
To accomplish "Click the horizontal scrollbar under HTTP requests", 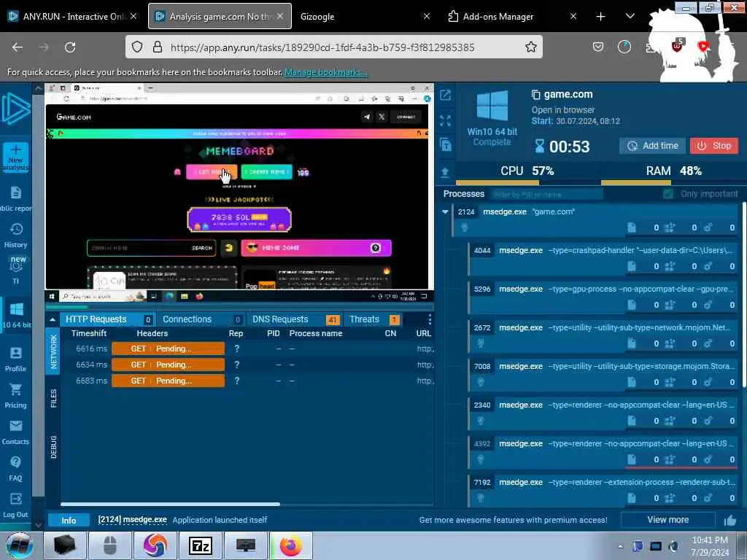I will coord(170,504).
